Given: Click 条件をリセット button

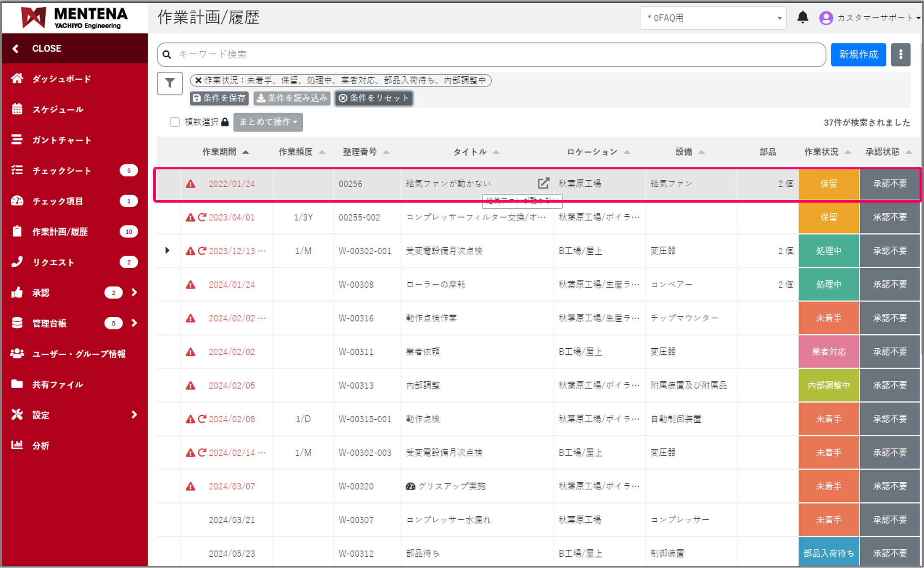Looking at the screenshot, I should pos(374,98).
